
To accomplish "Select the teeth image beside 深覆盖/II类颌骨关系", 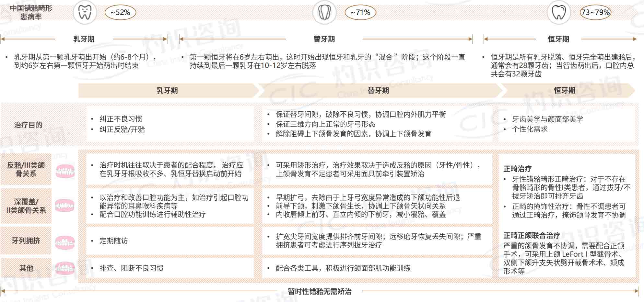I will tap(65, 206).
